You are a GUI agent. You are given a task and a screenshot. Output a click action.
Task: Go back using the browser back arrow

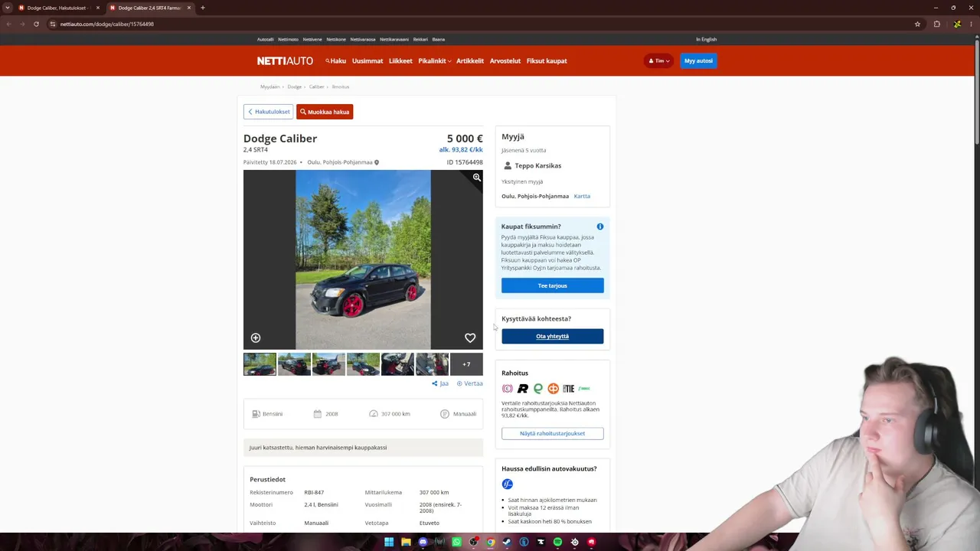(8, 24)
